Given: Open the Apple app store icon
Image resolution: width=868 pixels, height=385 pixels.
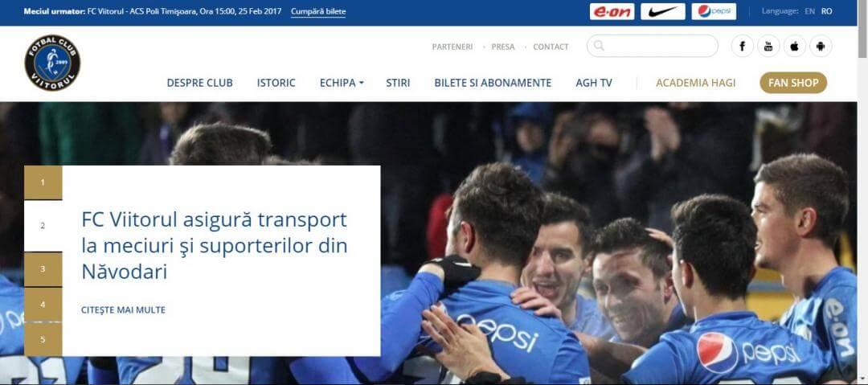Looking at the screenshot, I should 794,46.
